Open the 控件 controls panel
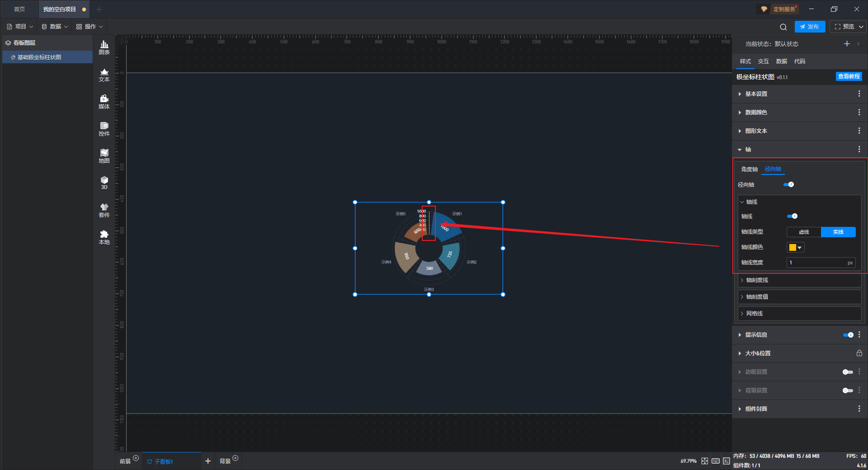868x470 pixels. pyautogui.click(x=104, y=129)
